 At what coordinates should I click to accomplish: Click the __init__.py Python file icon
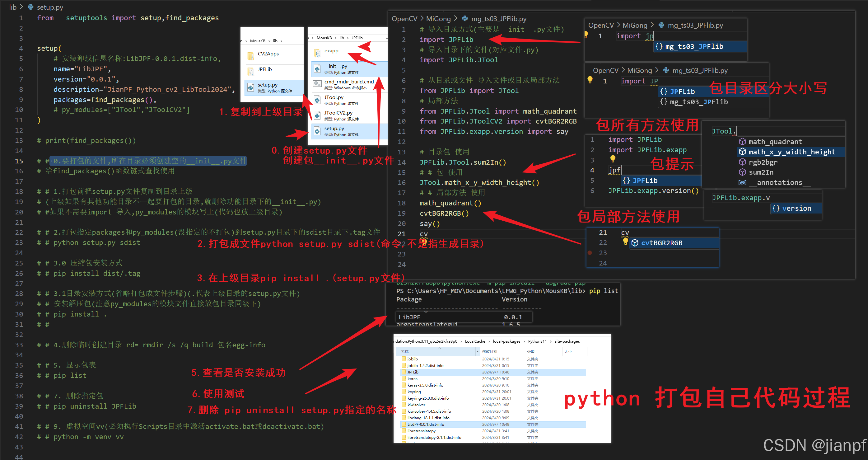click(x=317, y=69)
